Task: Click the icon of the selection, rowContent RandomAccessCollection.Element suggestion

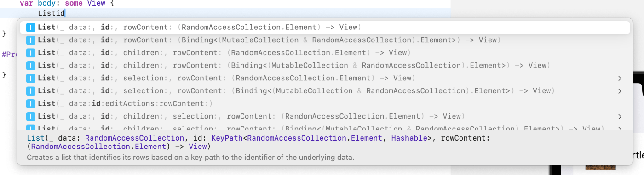Action: pyautogui.click(x=30, y=78)
